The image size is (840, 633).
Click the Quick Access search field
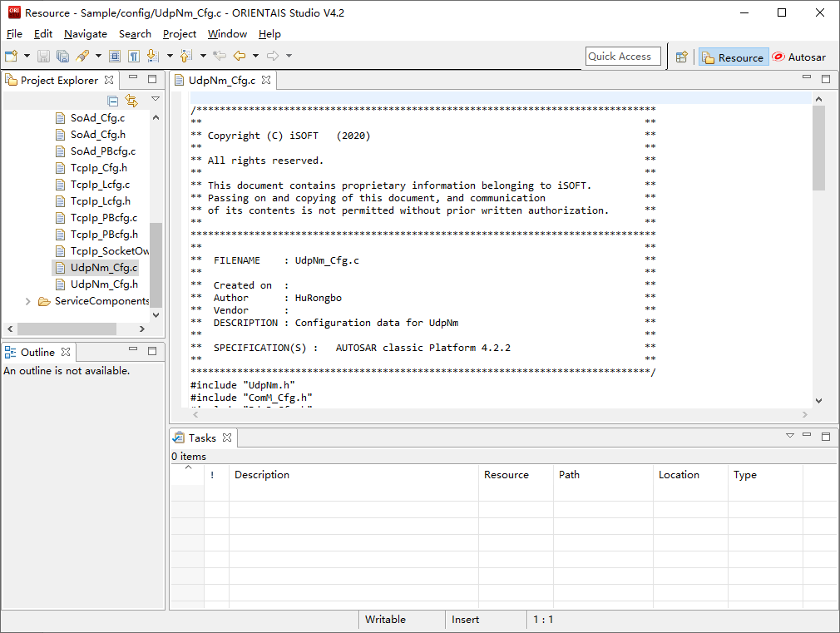623,57
